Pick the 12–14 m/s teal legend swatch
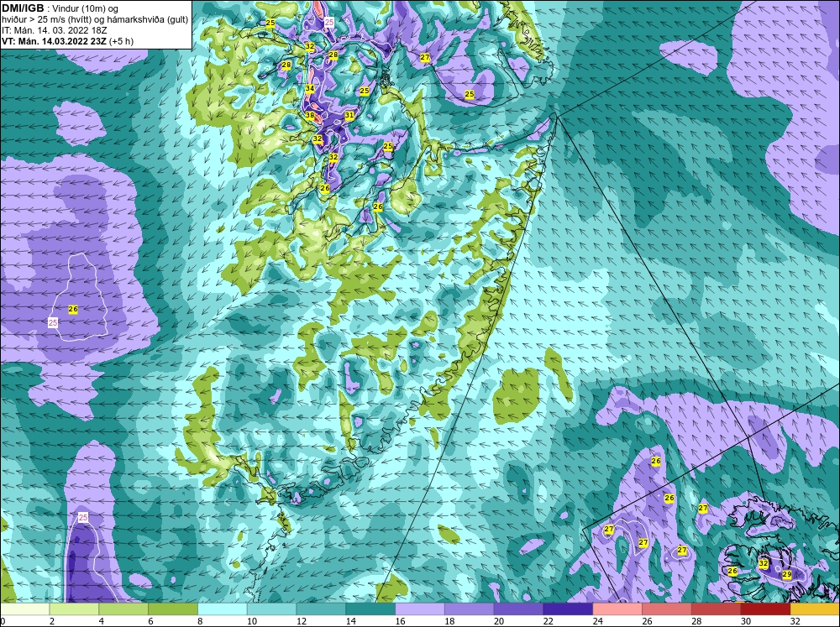 pyautogui.click(x=321, y=609)
